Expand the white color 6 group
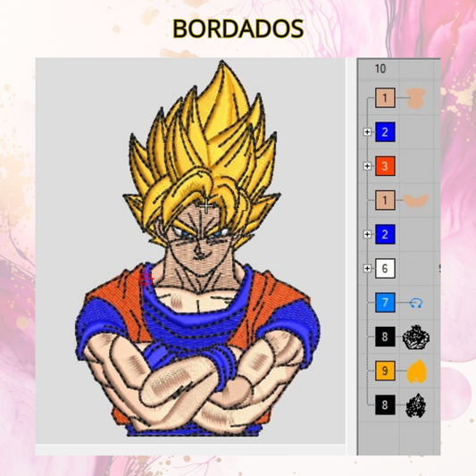This screenshot has width=476, height=476. 367,268
